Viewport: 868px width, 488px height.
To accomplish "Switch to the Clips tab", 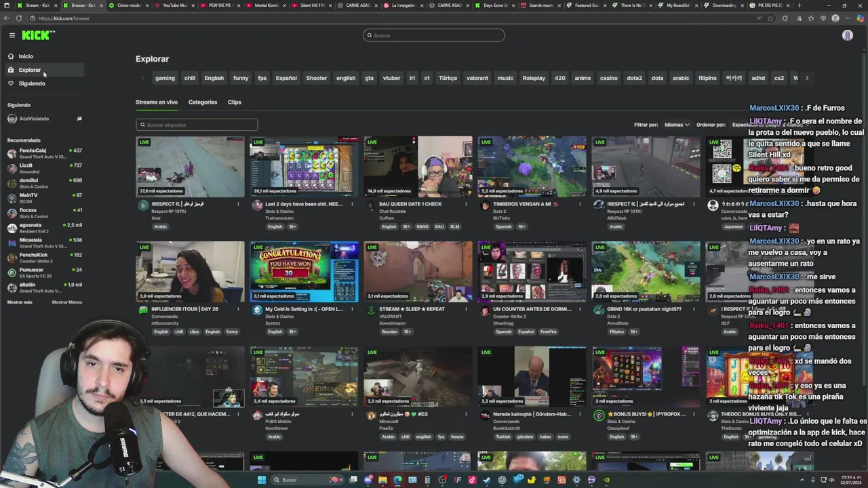I will pos(235,102).
